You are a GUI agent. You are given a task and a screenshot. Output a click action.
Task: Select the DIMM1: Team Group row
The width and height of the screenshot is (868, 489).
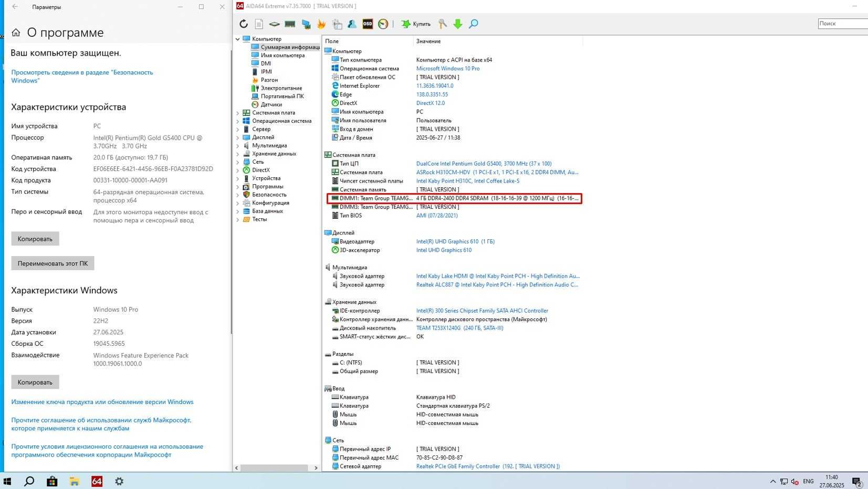454,198
